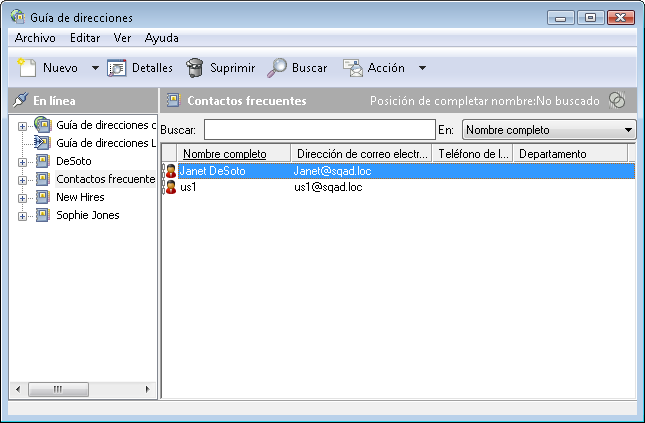Click the Acción envelope icon
The image size is (645, 423).
coord(353,68)
